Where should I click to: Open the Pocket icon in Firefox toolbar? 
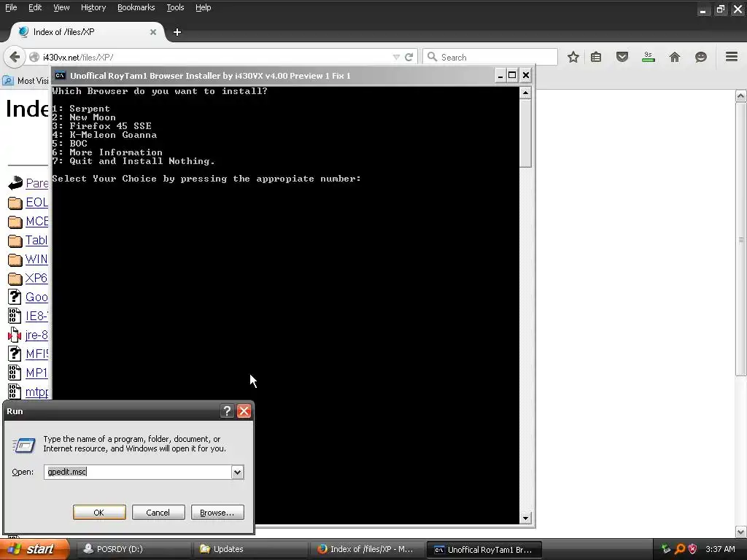[x=622, y=57]
